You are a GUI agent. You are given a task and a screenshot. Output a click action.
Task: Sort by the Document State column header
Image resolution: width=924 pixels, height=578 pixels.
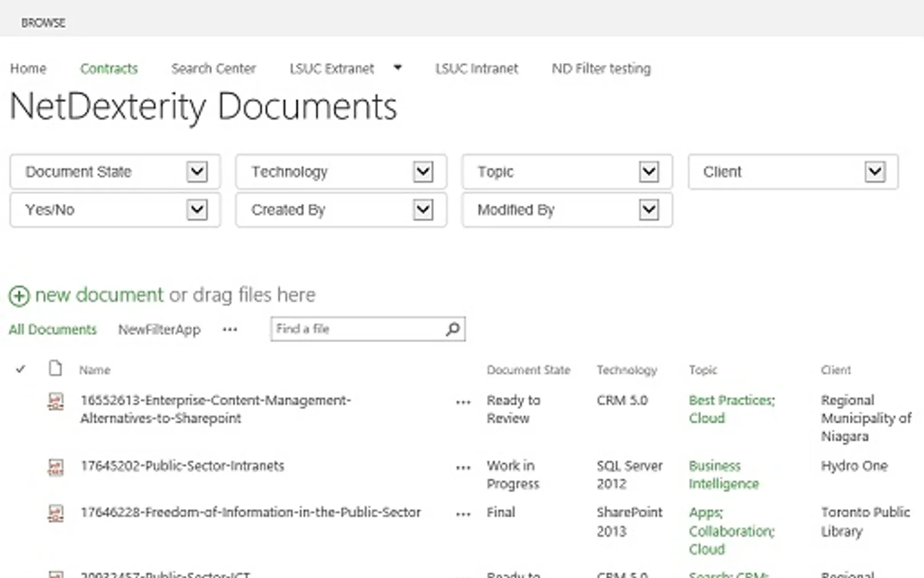pos(528,370)
